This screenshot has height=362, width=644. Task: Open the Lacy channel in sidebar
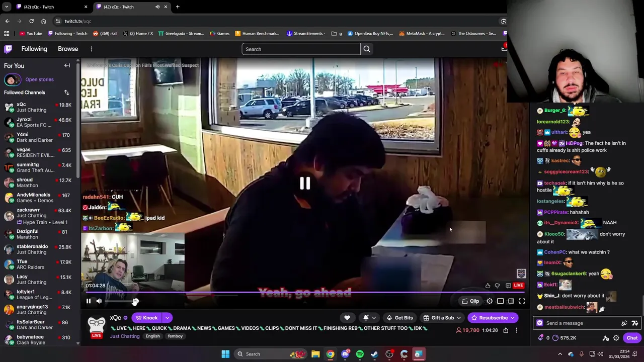pyautogui.click(x=38, y=280)
